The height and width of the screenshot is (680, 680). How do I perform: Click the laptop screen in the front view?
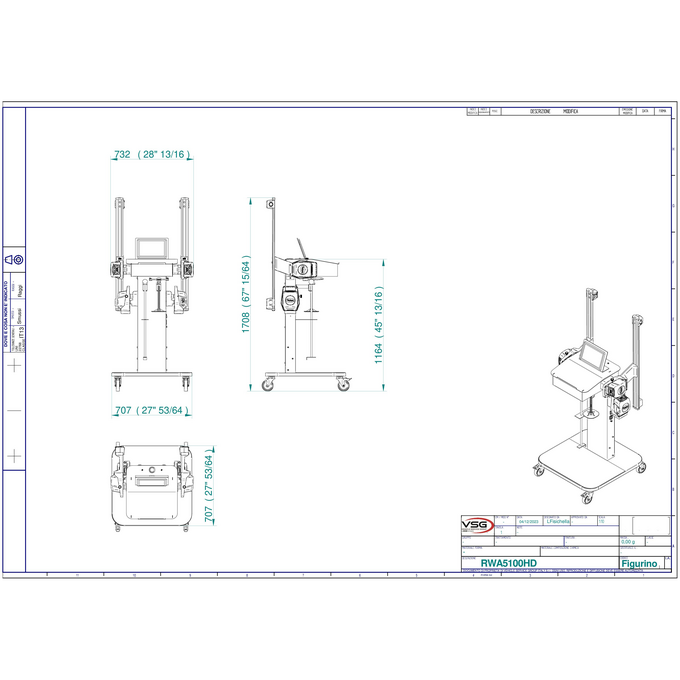coord(151,247)
